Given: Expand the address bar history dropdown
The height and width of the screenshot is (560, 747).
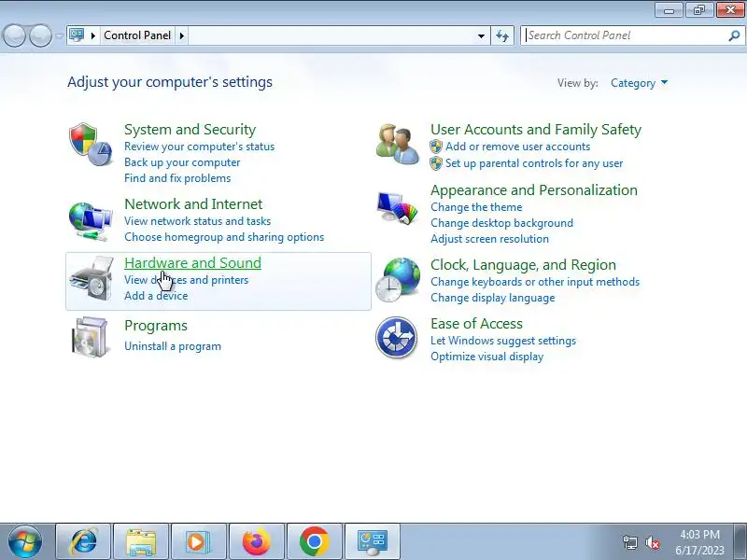Looking at the screenshot, I should coord(481,35).
